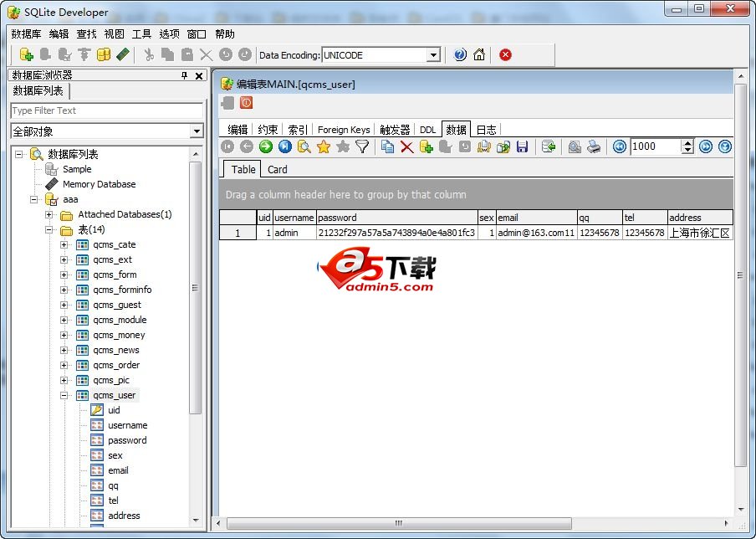Click the table with green arrow refresh icon
This screenshot has height=539, width=756.
point(549,146)
